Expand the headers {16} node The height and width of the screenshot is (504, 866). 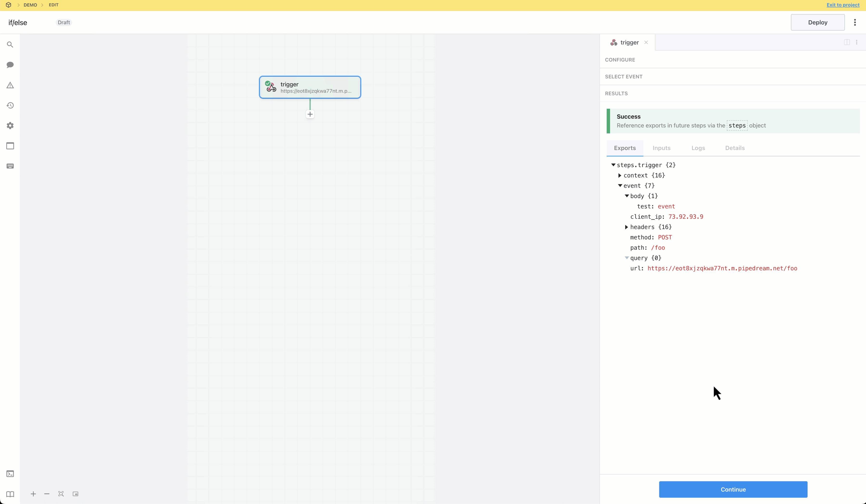pos(626,227)
